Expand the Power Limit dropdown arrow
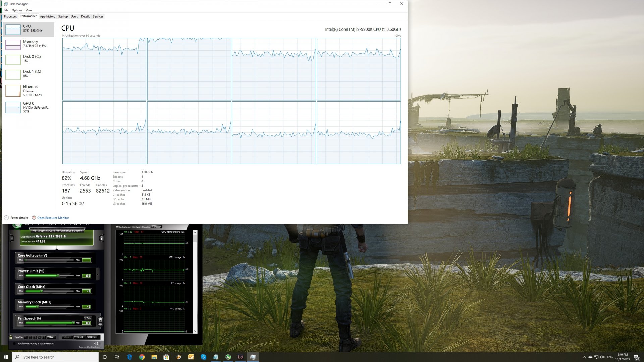644x362 pixels. (x=98, y=274)
